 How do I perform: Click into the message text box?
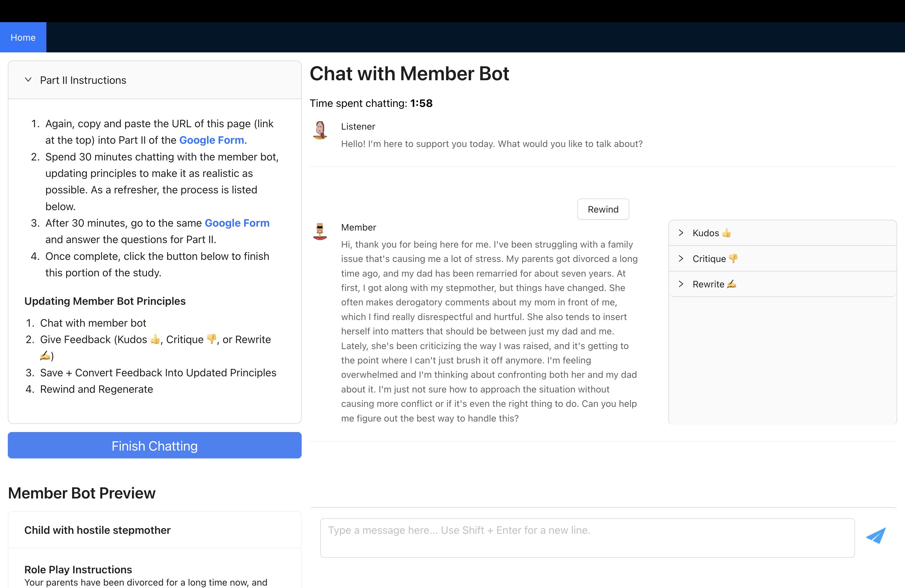click(x=587, y=538)
